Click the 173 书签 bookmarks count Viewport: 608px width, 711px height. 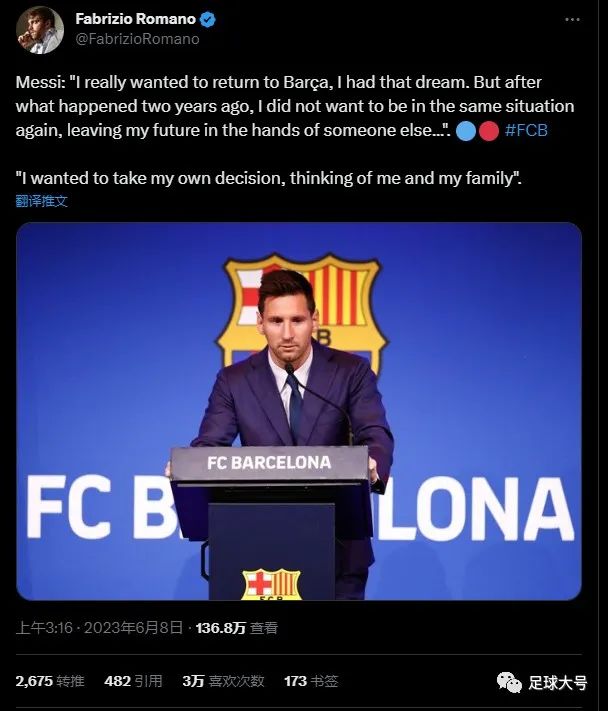point(311,681)
